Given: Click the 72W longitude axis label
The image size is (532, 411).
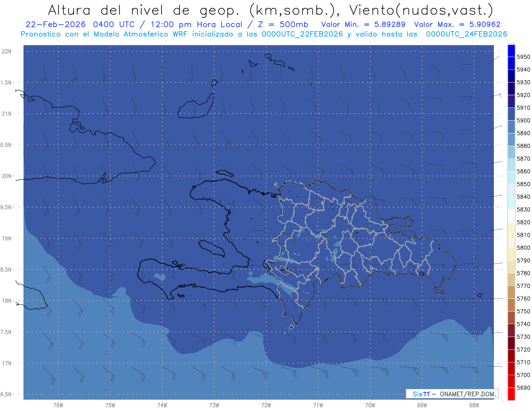Looking at the screenshot, I should pos(266,405).
